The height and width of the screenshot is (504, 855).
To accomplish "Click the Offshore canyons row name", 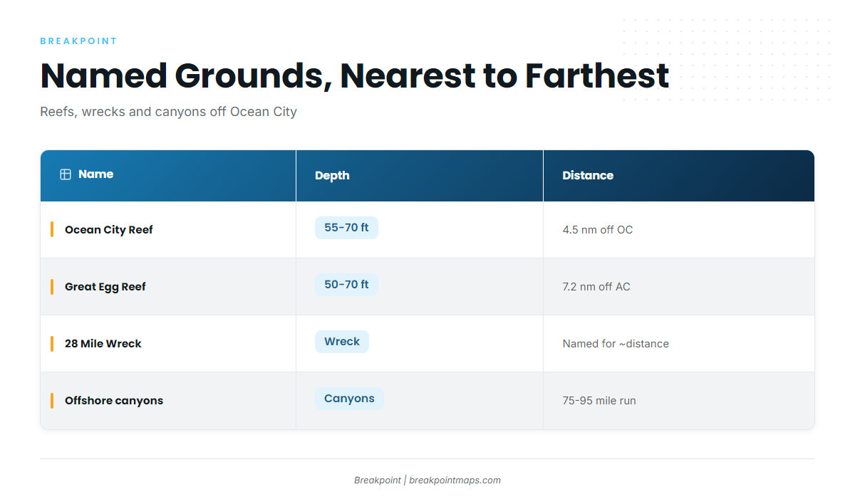I will coord(114,401).
